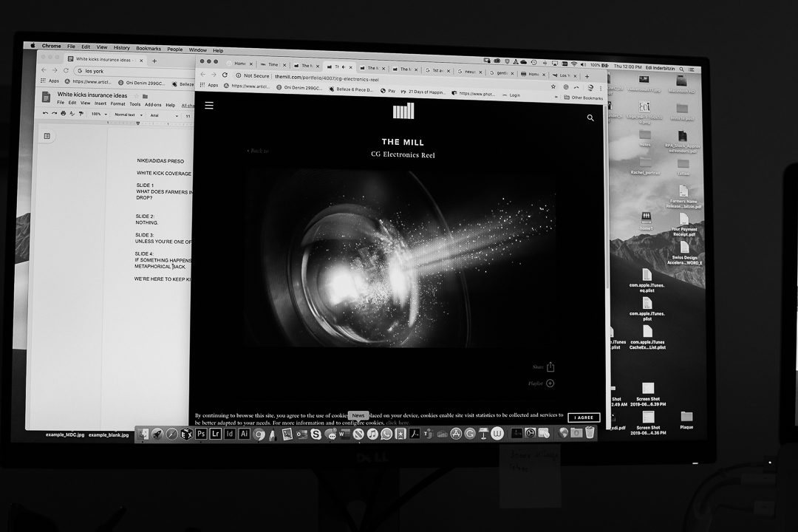Expand hidden bookmarks chevron in front Chrome
This screenshot has height=532, width=798.
(x=556, y=98)
